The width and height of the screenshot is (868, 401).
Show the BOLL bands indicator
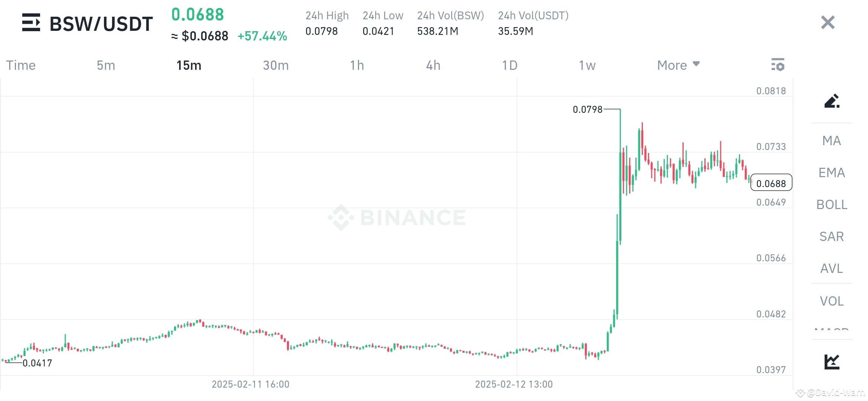pos(832,205)
